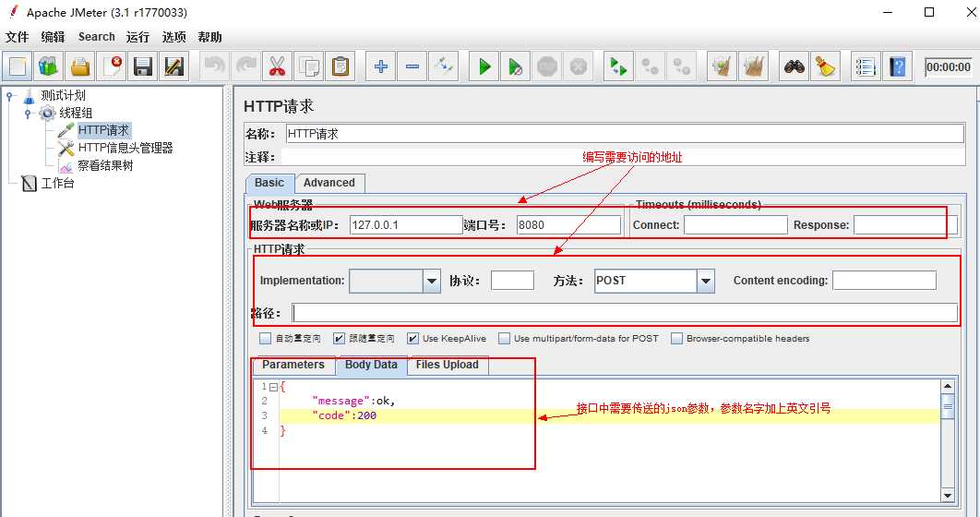Image resolution: width=980 pixels, height=517 pixels.
Task: Click the Reset search broom icon
Action: click(826, 66)
